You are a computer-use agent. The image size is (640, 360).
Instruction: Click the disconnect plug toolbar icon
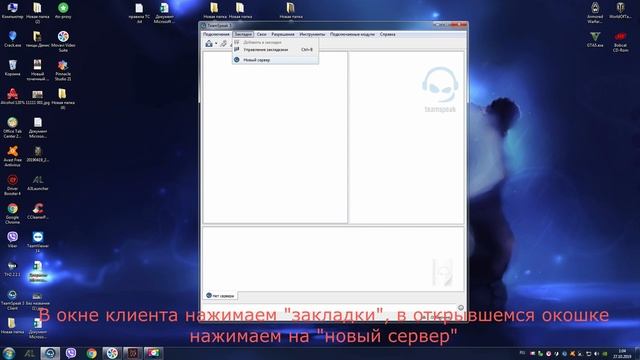pyautogui.click(x=223, y=44)
